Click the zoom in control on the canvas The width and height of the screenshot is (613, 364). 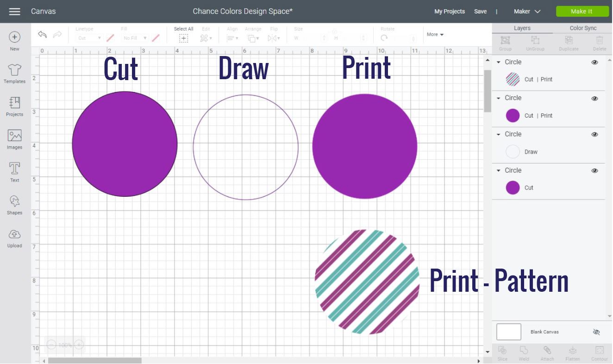point(79,345)
